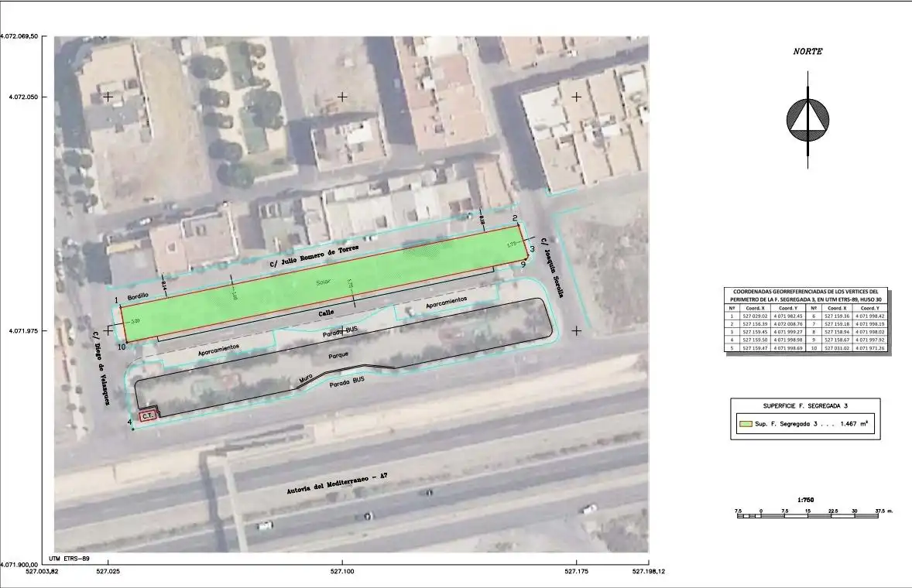This screenshot has height=588, width=912.
Task: Click the '4.071.900,00' Y-axis coordinate
Action: click(x=19, y=565)
